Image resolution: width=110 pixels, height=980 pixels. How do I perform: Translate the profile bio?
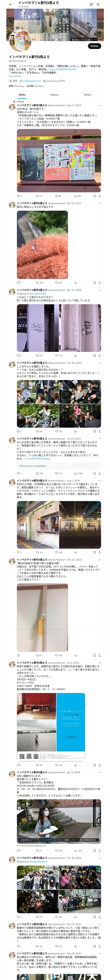point(15,76)
